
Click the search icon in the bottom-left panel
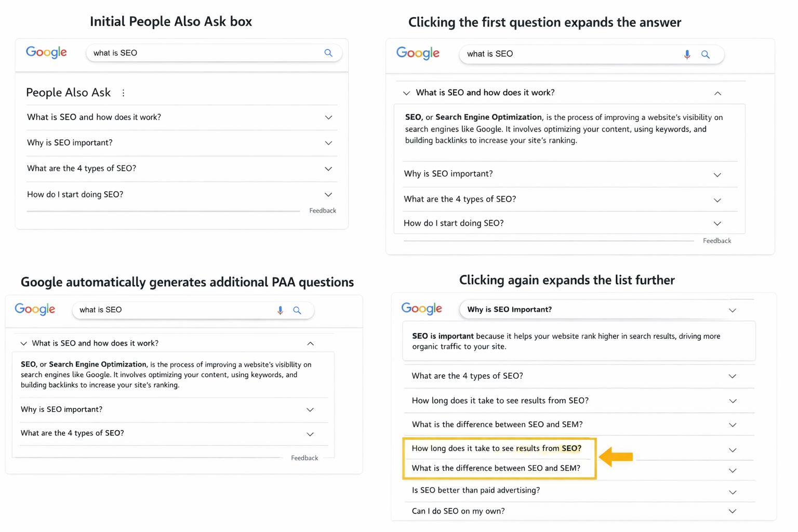(x=297, y=310)
